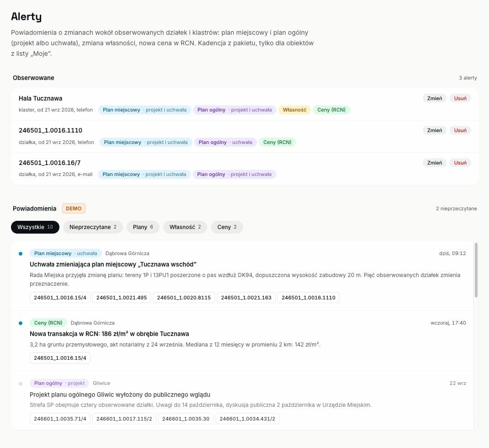The width and height of the screenshot is (489, 448).
Task: Click parcel chip 246601_1.0017.115/2
Action: coord(124,419)
